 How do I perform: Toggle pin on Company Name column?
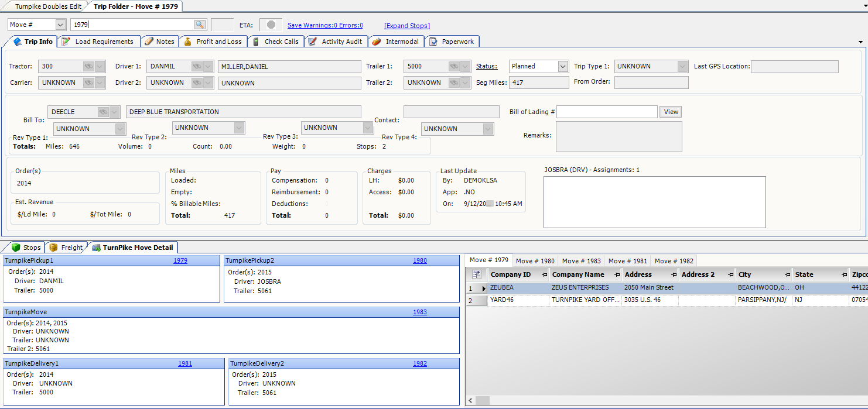click(x=617, y=275)
